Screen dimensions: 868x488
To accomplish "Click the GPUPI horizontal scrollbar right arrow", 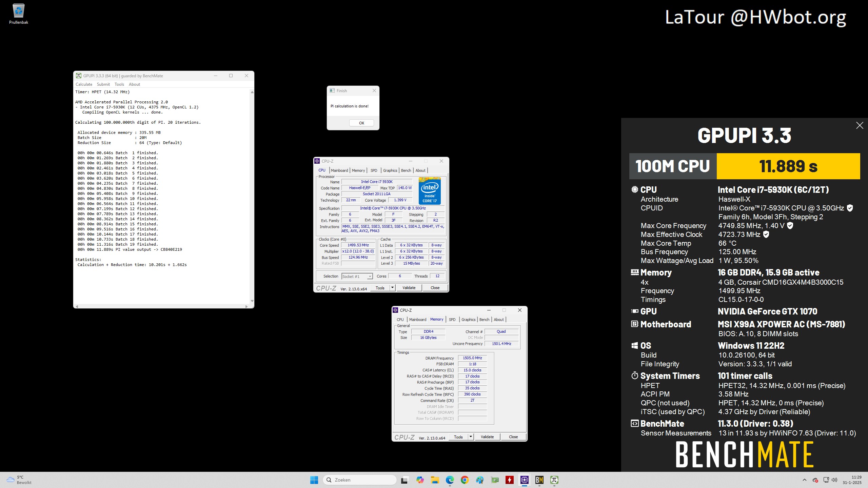I will coord(246,306).
